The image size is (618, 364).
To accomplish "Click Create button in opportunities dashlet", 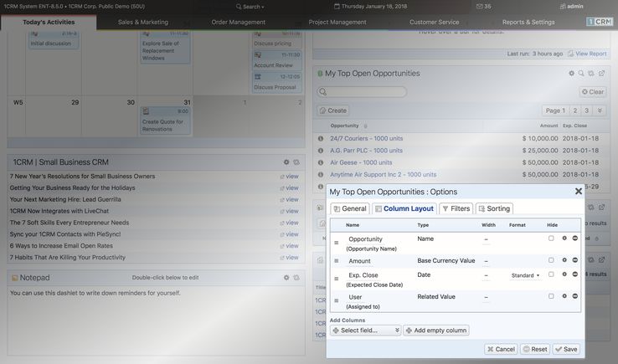I will [333, 110].
